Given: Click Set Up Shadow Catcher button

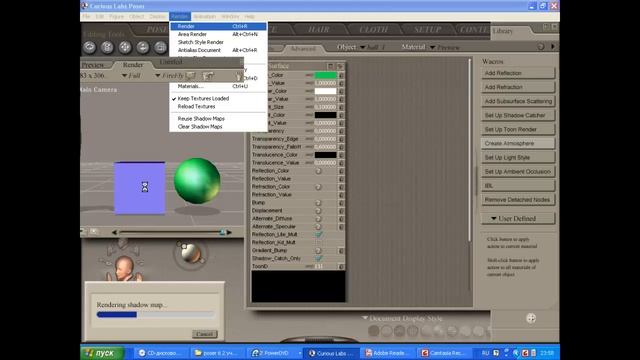Looking at the screenshot, I should (x=518, y=116).
